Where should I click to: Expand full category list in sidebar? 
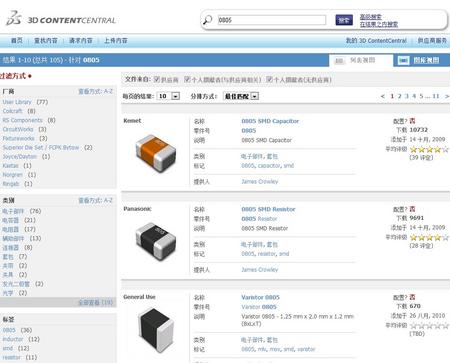(95, 303)
